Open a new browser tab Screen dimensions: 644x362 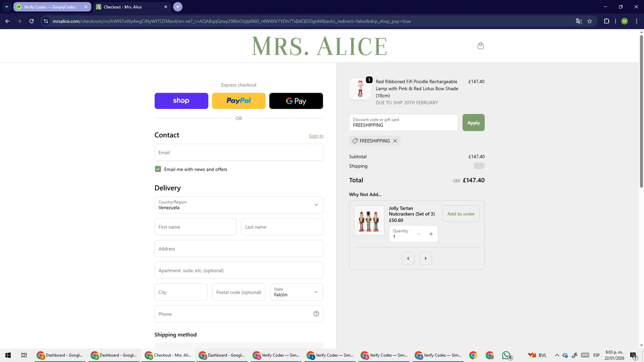[178, 7]
